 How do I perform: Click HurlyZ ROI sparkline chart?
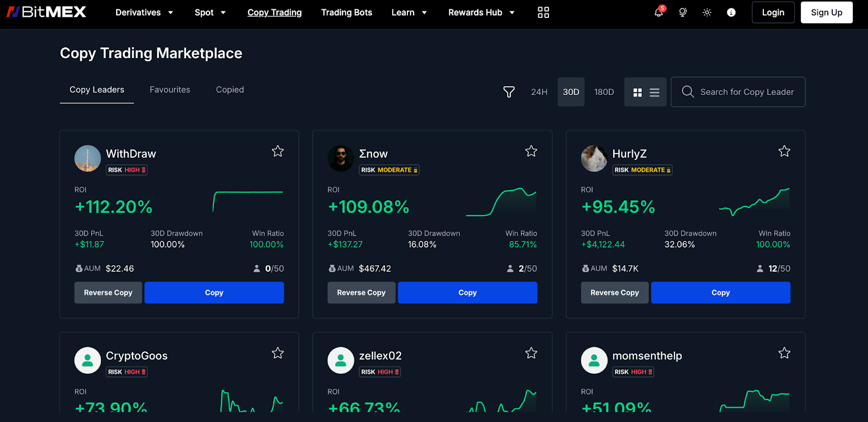point(754,202)
